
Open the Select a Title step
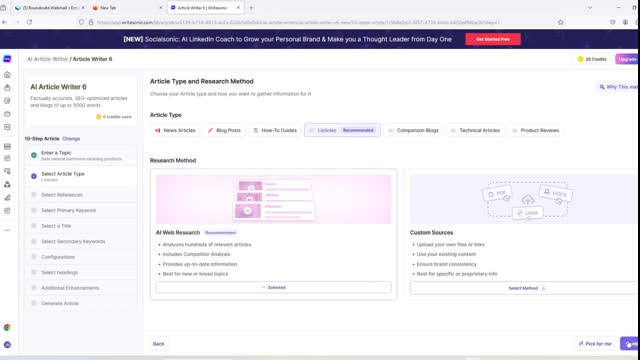(x=81, y=226)
